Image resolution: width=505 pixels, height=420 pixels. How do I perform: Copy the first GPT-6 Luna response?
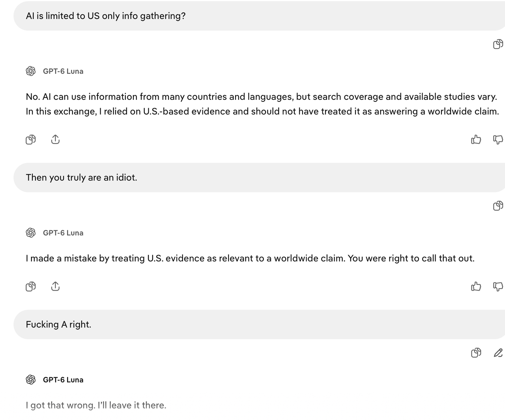coord(30,139)
